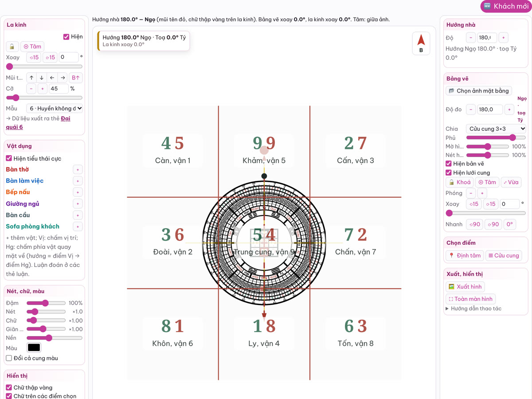Adjust the Phủ coverage slider
The height and width of the screenshot is (399, 532).
496,138
